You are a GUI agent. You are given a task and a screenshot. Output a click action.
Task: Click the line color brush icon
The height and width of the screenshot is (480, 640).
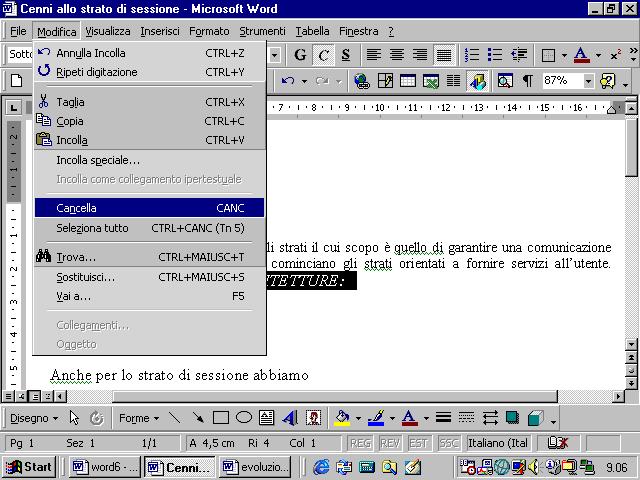(376, 418)
